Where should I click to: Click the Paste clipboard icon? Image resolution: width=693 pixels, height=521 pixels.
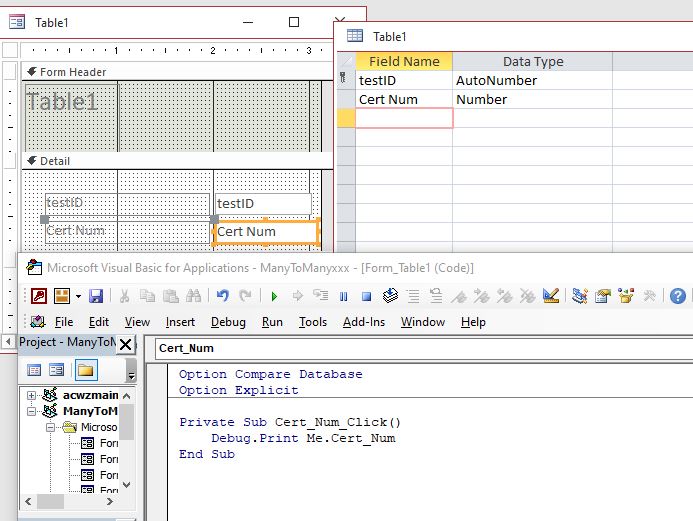[171, 296]
